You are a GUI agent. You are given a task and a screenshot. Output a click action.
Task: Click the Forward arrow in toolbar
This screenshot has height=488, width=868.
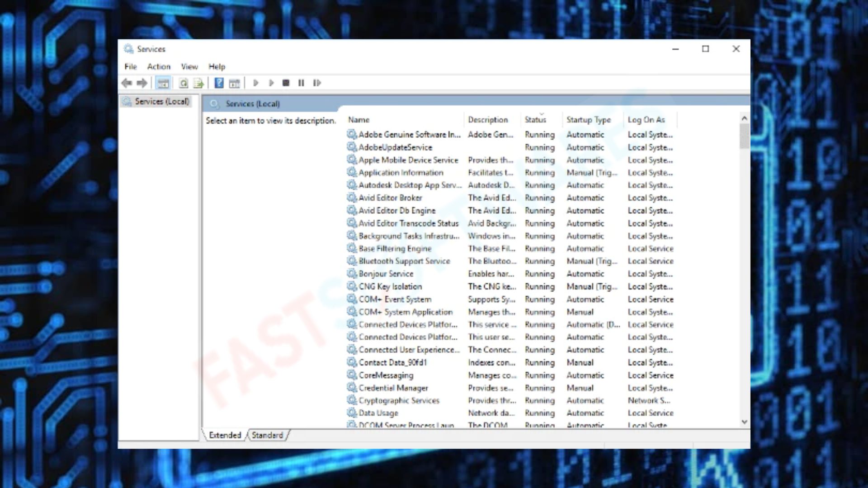pyautogui.click(x=142, y=83)
